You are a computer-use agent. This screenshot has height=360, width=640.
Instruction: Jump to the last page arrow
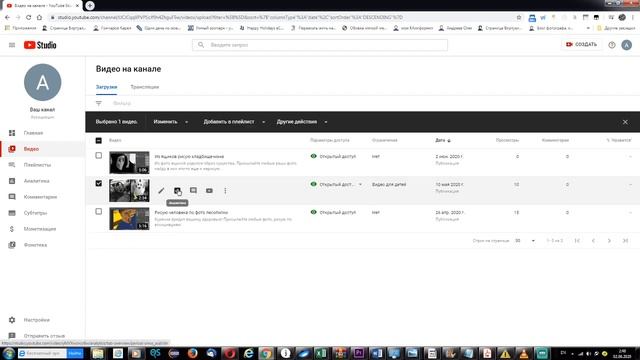click(x=625, y=241)
